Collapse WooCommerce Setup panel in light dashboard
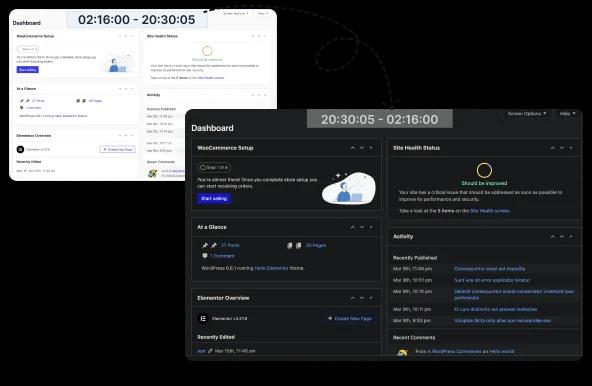 point(132,36)
